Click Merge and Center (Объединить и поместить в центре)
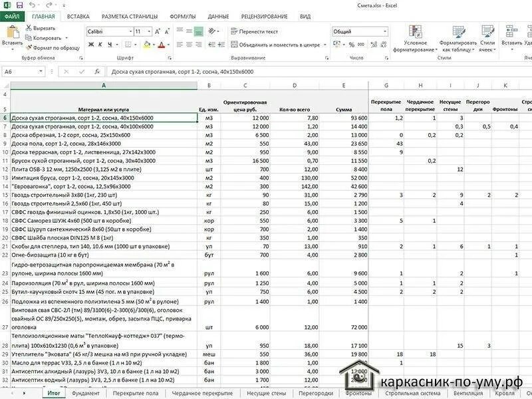 275,45
